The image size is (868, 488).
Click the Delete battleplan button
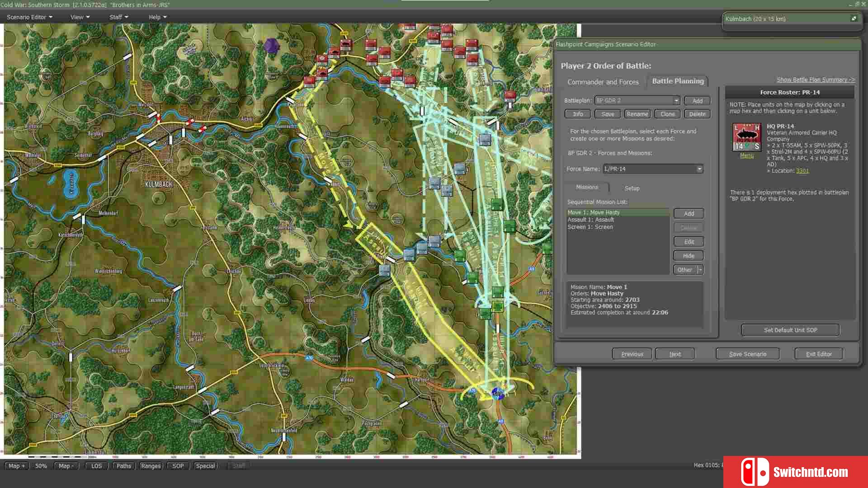pos(697,114)
